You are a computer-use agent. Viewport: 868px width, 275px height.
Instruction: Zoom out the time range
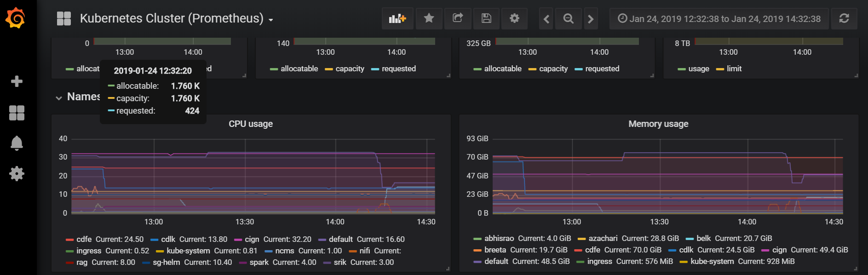(x=569, y=19)
